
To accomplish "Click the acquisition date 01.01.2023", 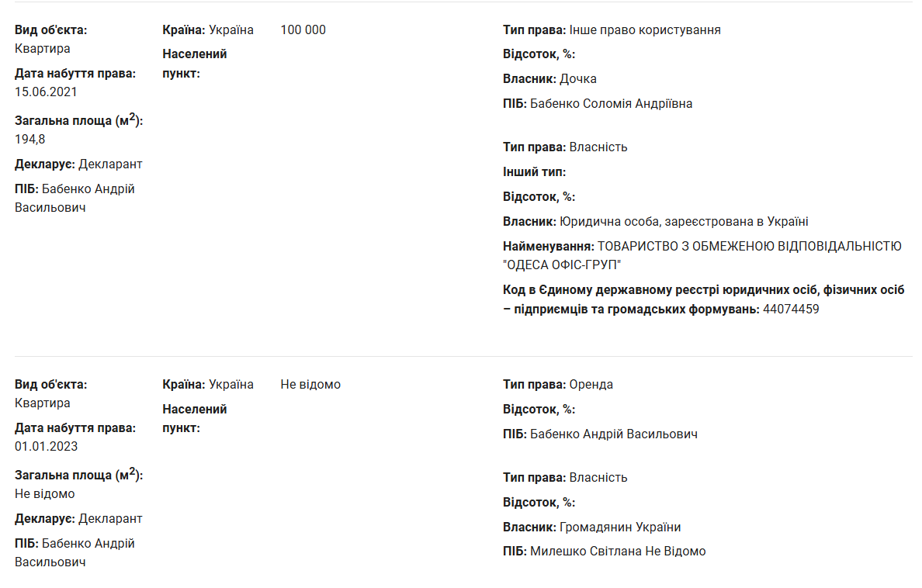I will 46,447.
